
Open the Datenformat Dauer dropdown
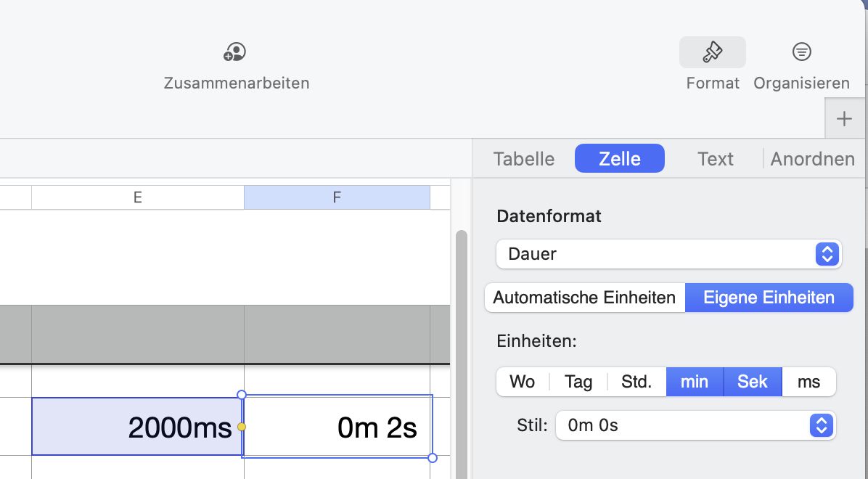(668, 254)
